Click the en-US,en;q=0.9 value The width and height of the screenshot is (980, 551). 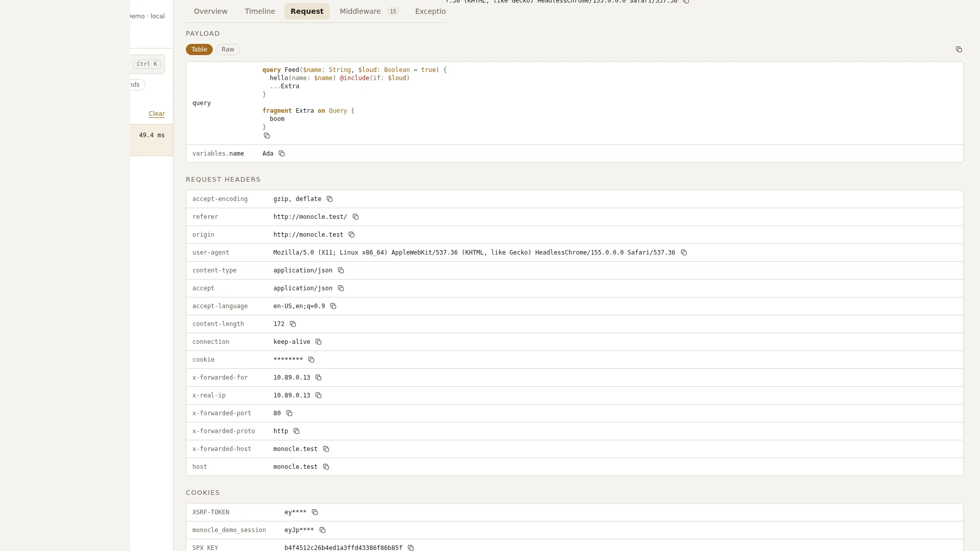(299, 306)
